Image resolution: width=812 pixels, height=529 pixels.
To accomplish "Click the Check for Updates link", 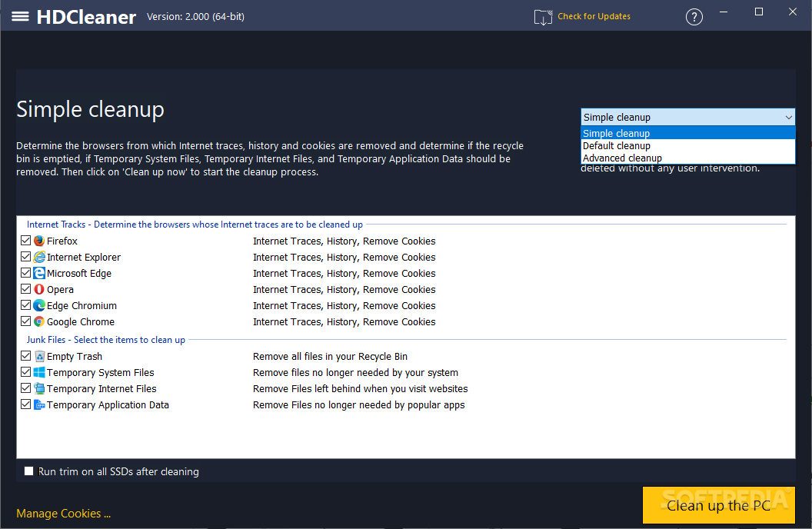I will click(594, 17).
